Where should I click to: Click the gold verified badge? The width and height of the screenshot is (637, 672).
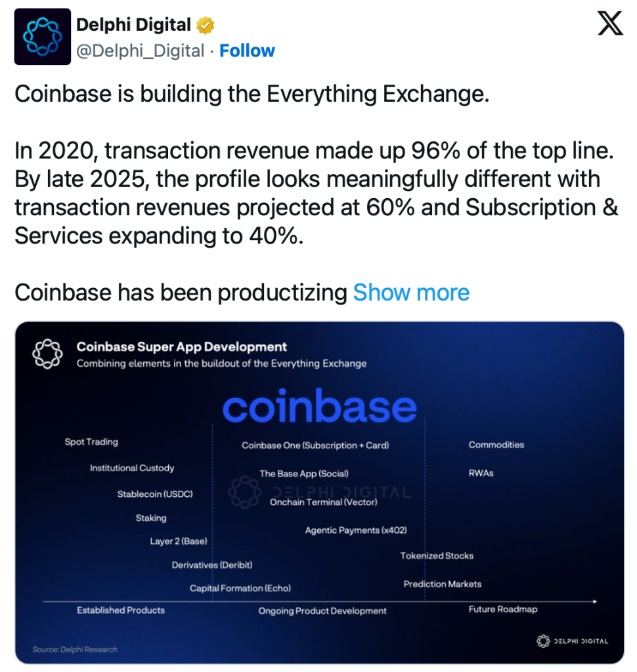(x=206, y=26)
